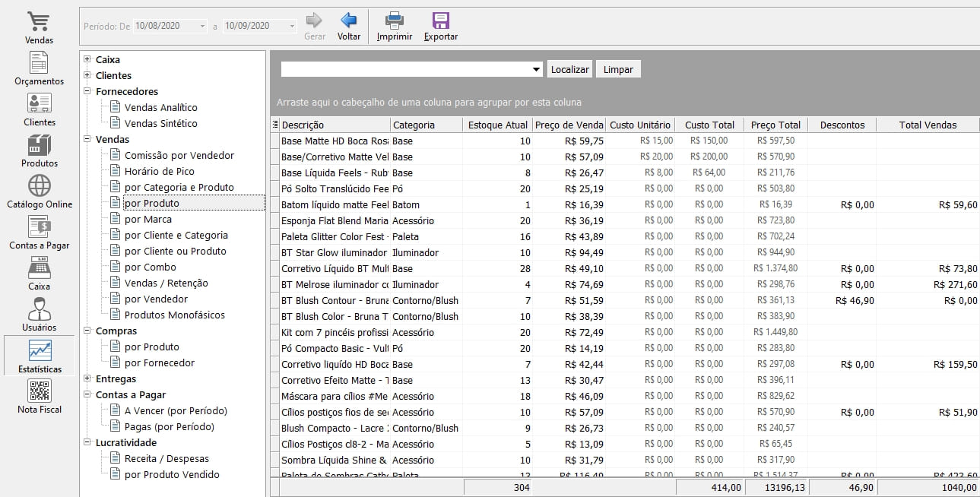Click the Limpar button
The width and height of the screenshot is (980, 497).
point(618,69)
